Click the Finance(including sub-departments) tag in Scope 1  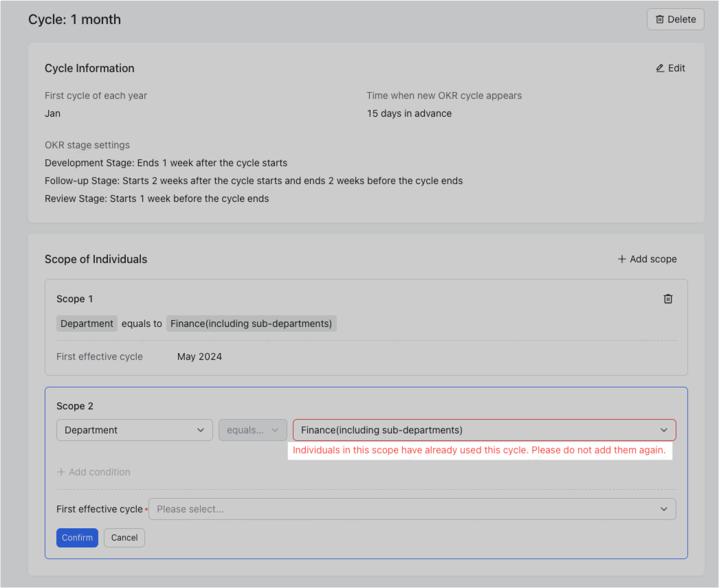pyautogui.click(x=252, y=324)
